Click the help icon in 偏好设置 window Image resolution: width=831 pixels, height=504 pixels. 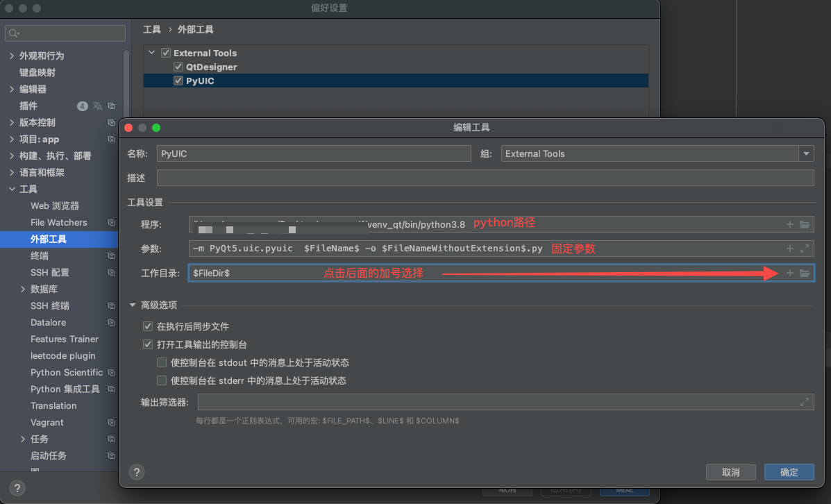pyautogui.click(x=17, y=488)
